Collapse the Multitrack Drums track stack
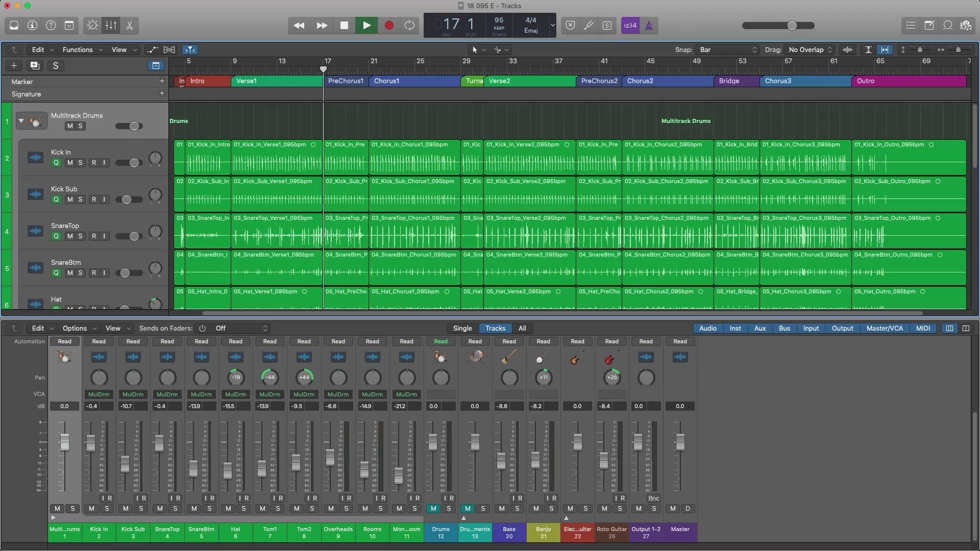Screen dimensions: 980x551 click(21, 121)
